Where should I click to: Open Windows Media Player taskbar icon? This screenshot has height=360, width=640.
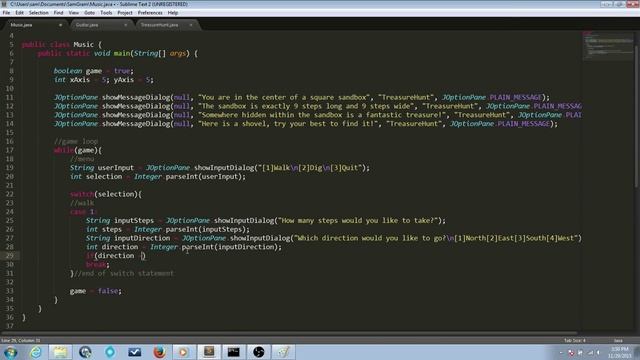point(184,352)
